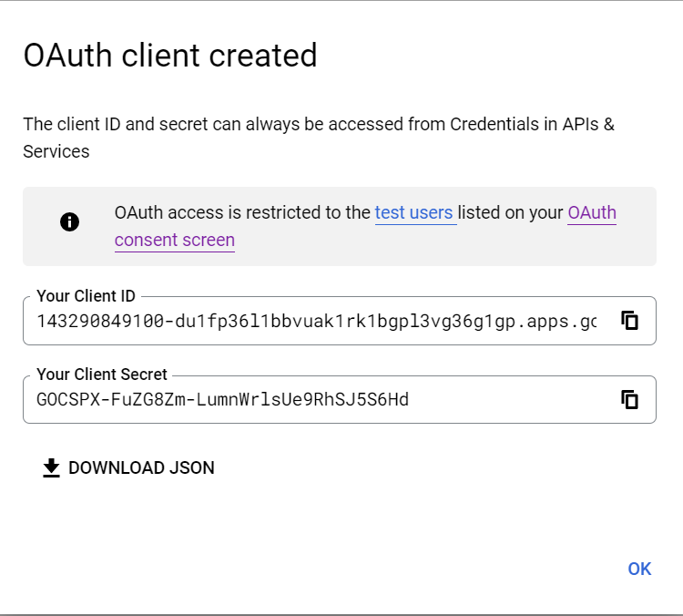Click the text 'The client ID and secret can always be accessed'
683x616 pixels.
click(214, 124)
